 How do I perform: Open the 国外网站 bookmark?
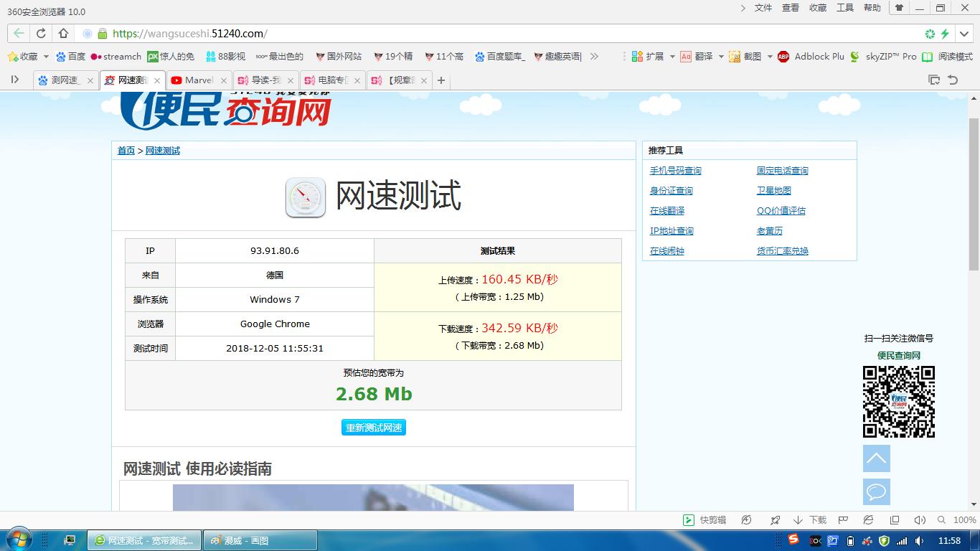(x=338, y=56)
